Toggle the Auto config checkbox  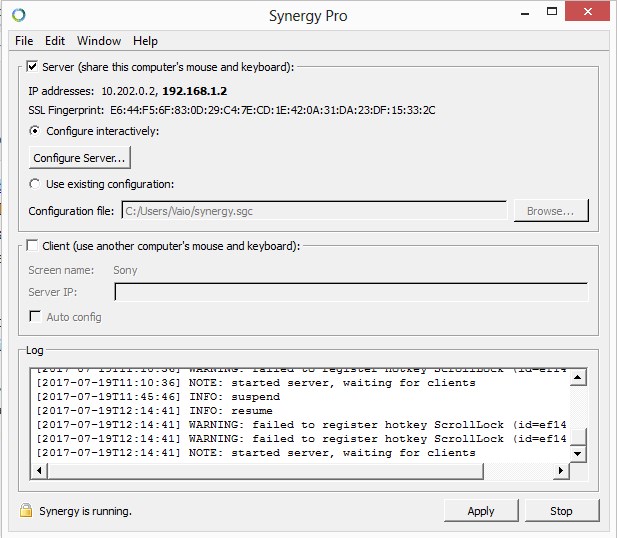(35, 316)
